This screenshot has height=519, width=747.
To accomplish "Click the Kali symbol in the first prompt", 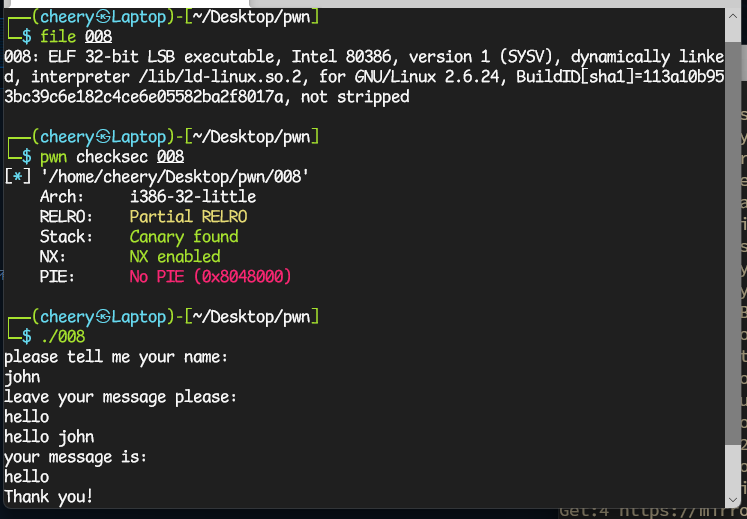I will point(101,18).
